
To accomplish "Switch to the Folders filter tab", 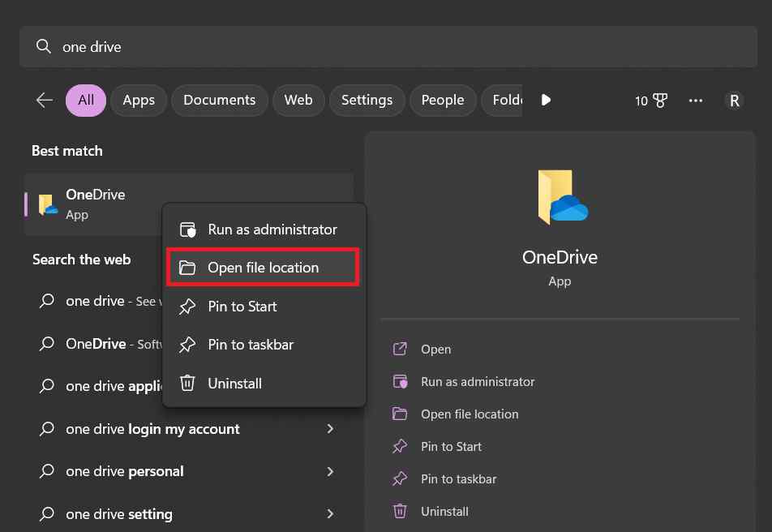I will 502,100.
